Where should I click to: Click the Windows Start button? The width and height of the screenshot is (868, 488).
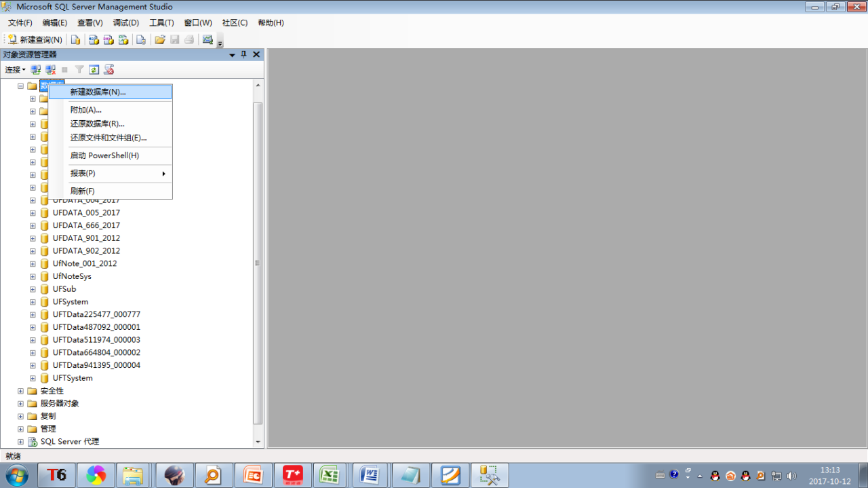tap(16, 475)
